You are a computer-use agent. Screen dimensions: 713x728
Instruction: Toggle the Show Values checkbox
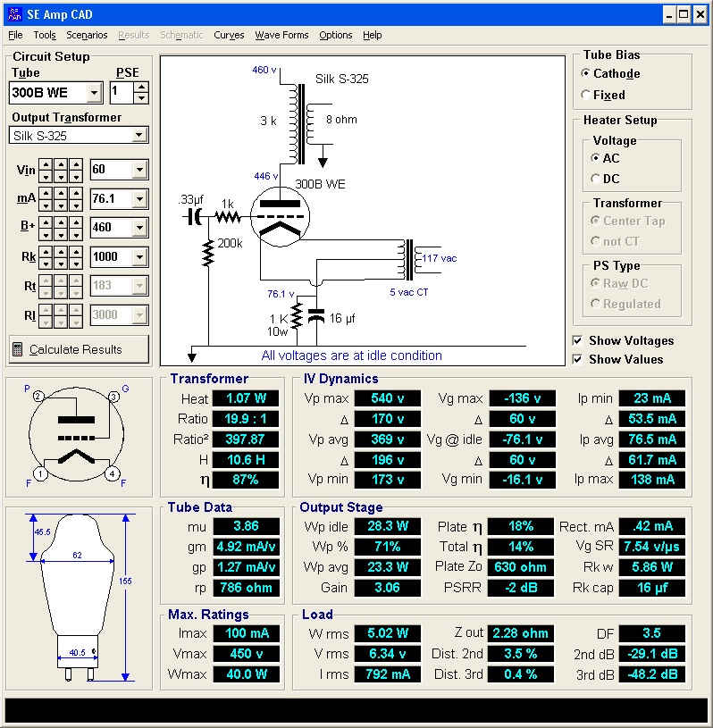tap(577, 359)
